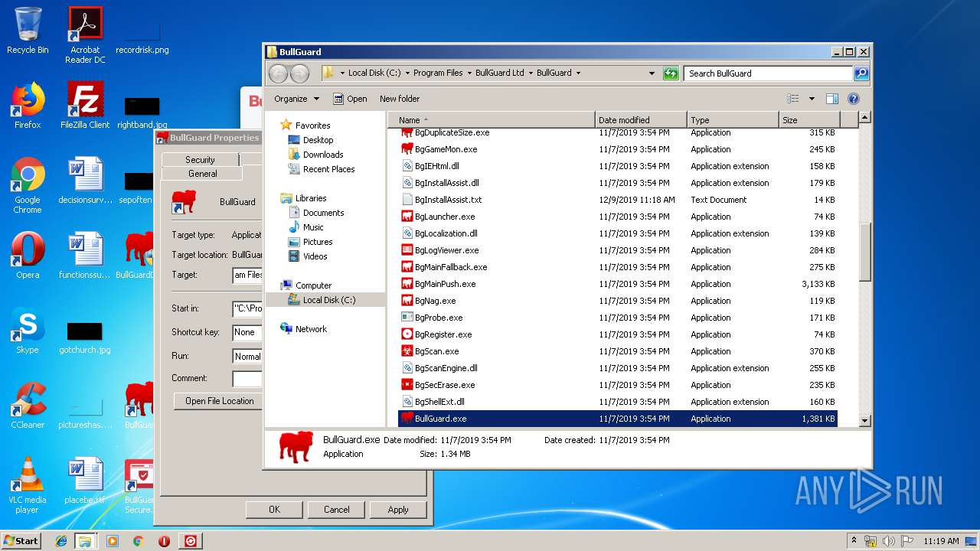Click Target field in Properties
Image resolution: width=980 pixels, height=551 pixels.
click(247, 275)
